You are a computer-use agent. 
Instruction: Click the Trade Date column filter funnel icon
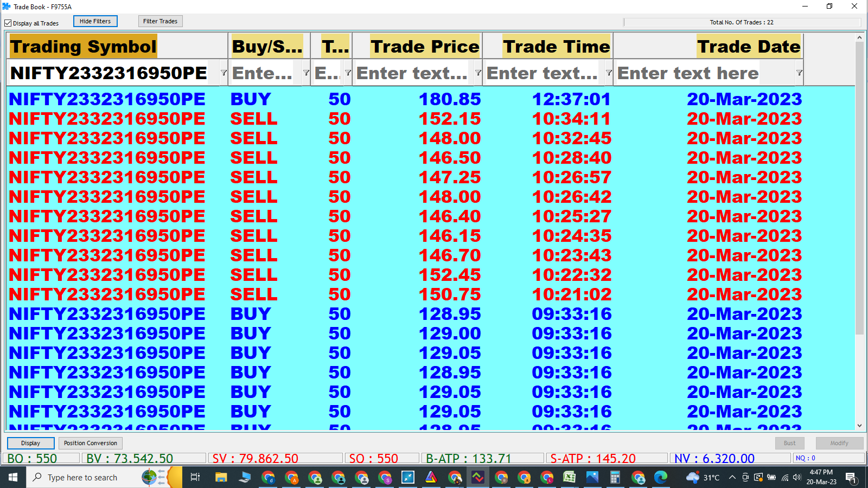coord(799,73)
